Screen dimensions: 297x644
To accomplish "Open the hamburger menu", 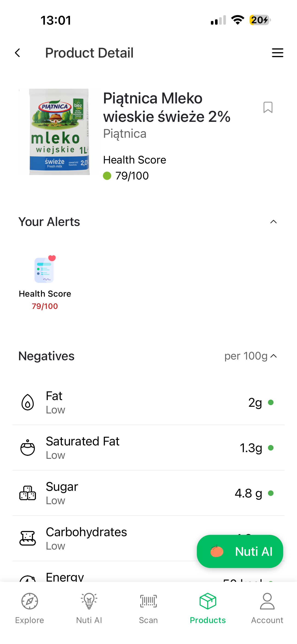I will 277,53.
